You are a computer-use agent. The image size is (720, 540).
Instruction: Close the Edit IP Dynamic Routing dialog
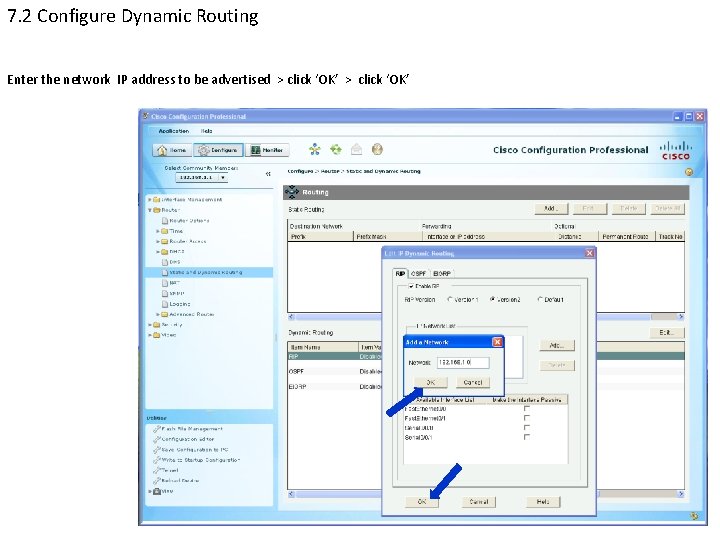click(x=590, y=253)
